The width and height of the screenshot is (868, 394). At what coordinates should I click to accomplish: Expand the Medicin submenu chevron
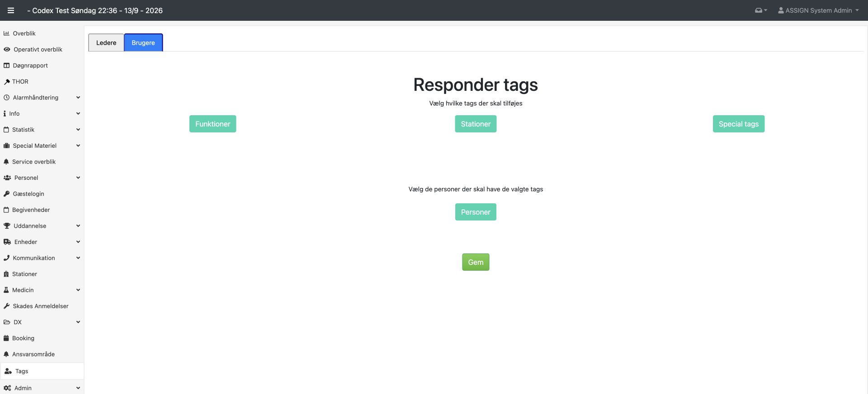point(78,290)
